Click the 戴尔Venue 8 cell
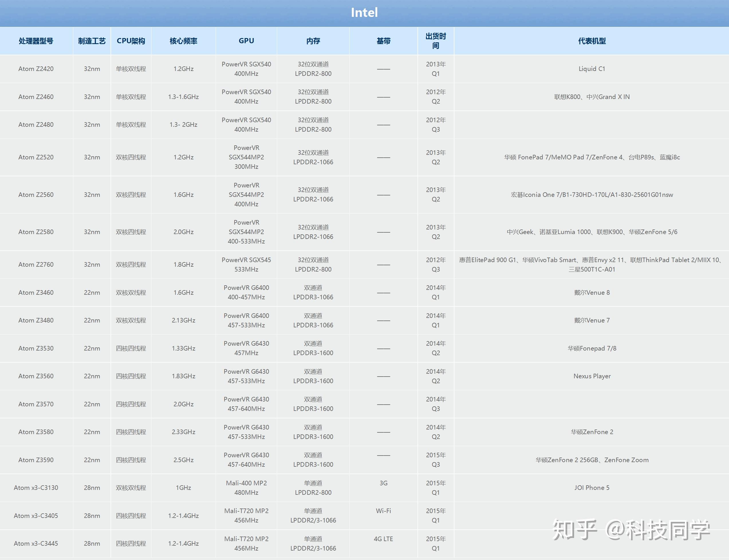This screenshot has height=560, width=729. click(x=592, y=293)
